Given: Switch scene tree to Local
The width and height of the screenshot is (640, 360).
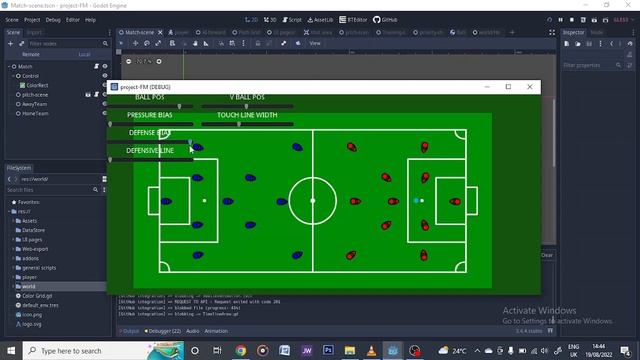Looking at the screenshot, I should [x=84, y=54].
